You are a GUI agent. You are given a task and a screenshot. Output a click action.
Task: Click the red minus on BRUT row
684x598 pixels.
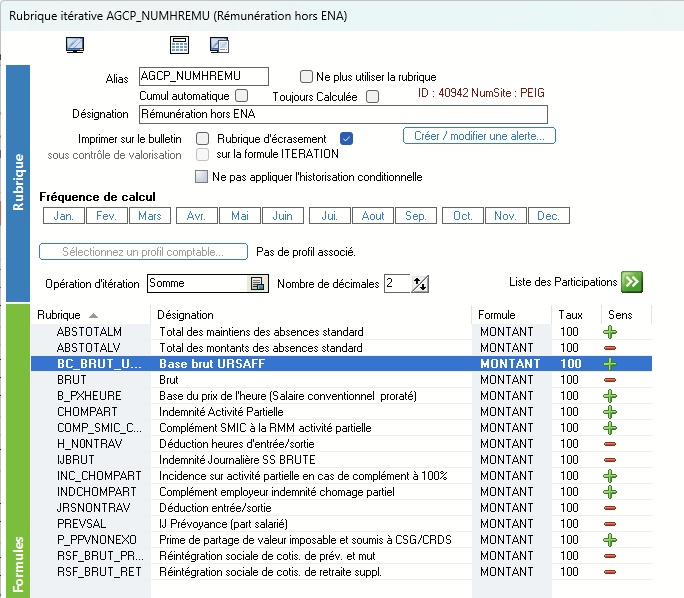609,380
